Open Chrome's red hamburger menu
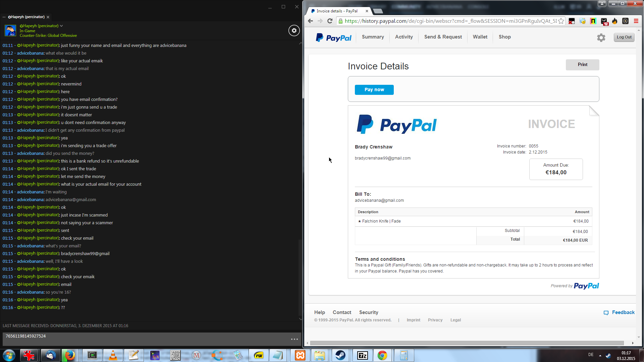This screenshot has width=644, height=362. [x=636, y=21]
